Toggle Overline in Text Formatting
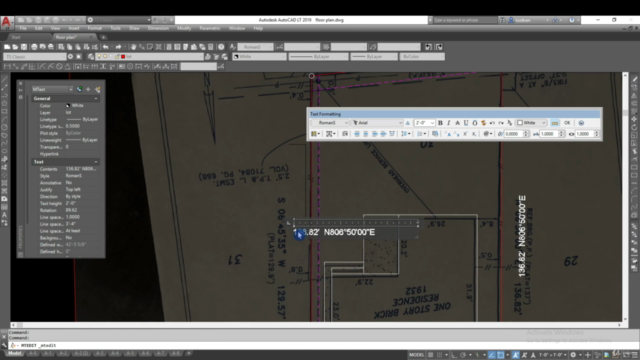Screen dimensions: 640x360 coord(474,123)
